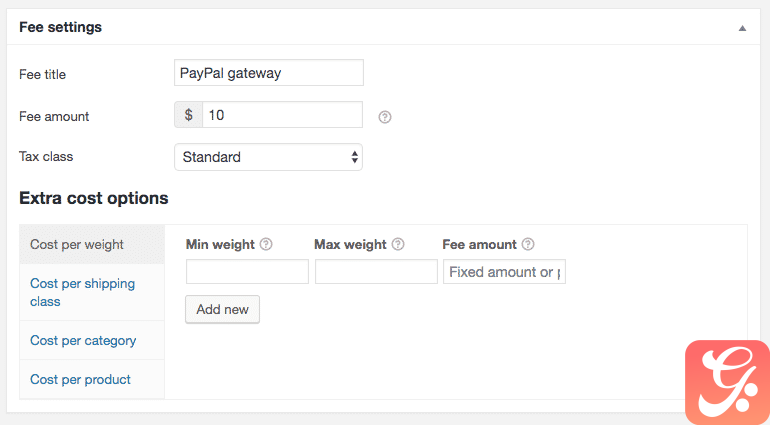
Task: Click the empty Max weight input box
Action: [376, 272]
